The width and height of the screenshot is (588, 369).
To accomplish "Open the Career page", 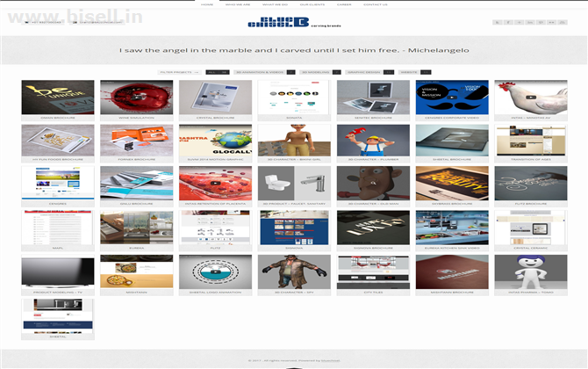I will [344, 4].
